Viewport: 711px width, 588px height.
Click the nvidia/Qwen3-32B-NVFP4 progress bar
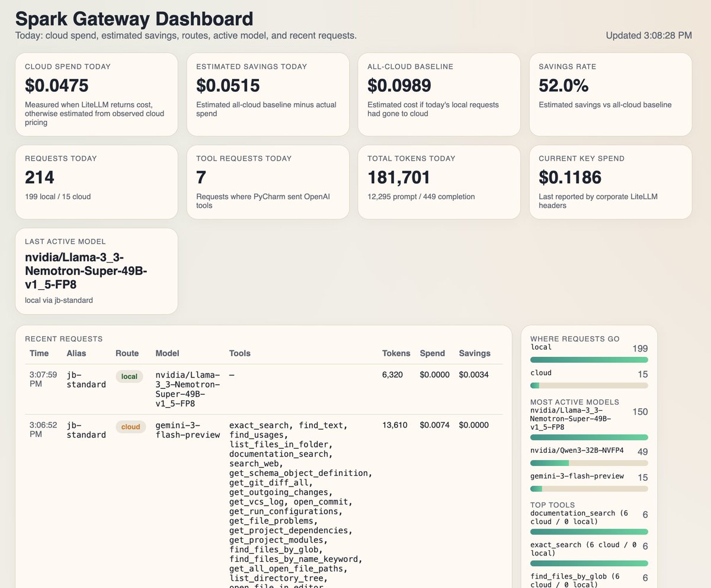tap(589, 463)
